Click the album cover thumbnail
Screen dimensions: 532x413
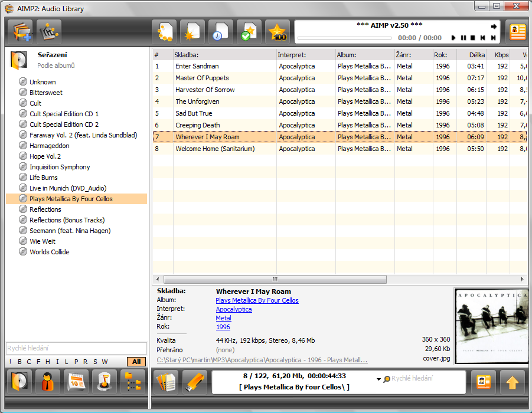tap(491, 326)
